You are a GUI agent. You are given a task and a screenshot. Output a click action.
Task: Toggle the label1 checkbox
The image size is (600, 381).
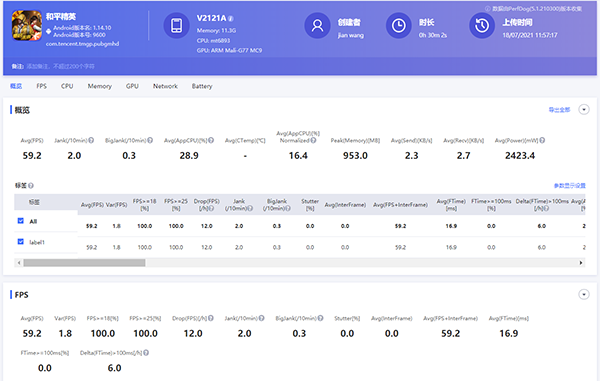pyautogui.click(x=21, y=241)
